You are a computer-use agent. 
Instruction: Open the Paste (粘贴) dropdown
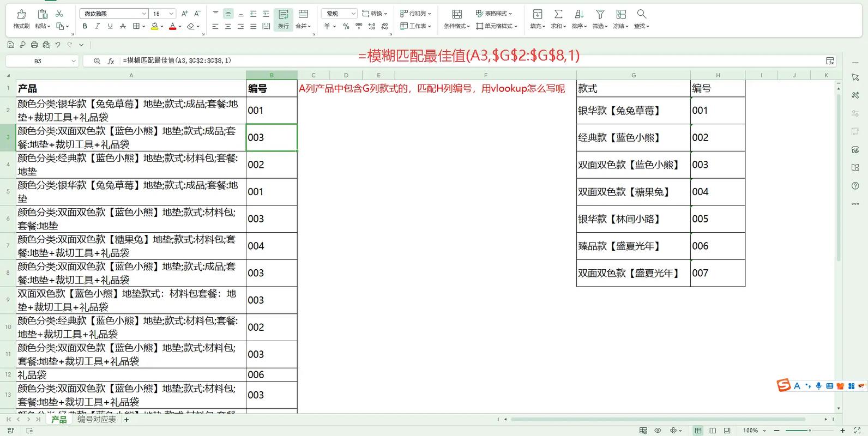pos(42,26)
